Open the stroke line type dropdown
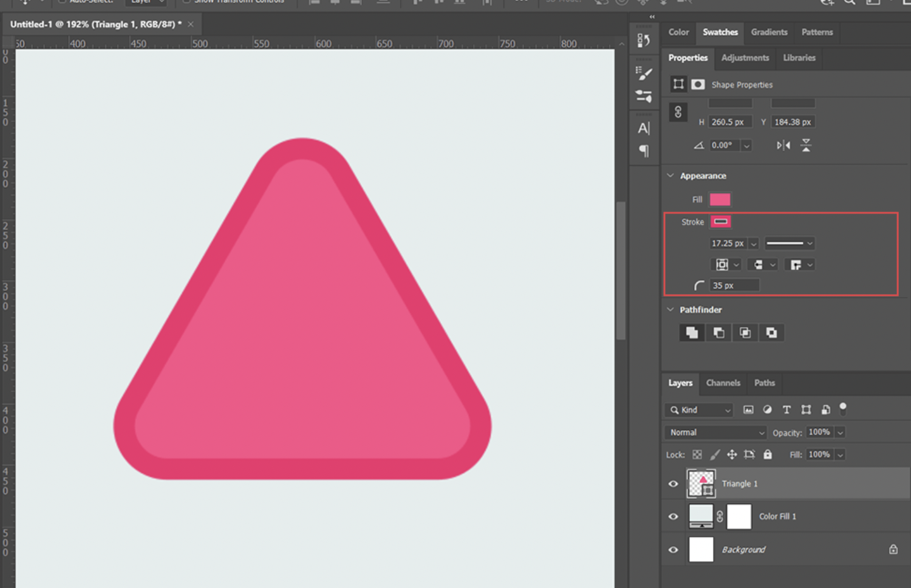Screen dimensions: 911x588 click(x=789, y=244)
